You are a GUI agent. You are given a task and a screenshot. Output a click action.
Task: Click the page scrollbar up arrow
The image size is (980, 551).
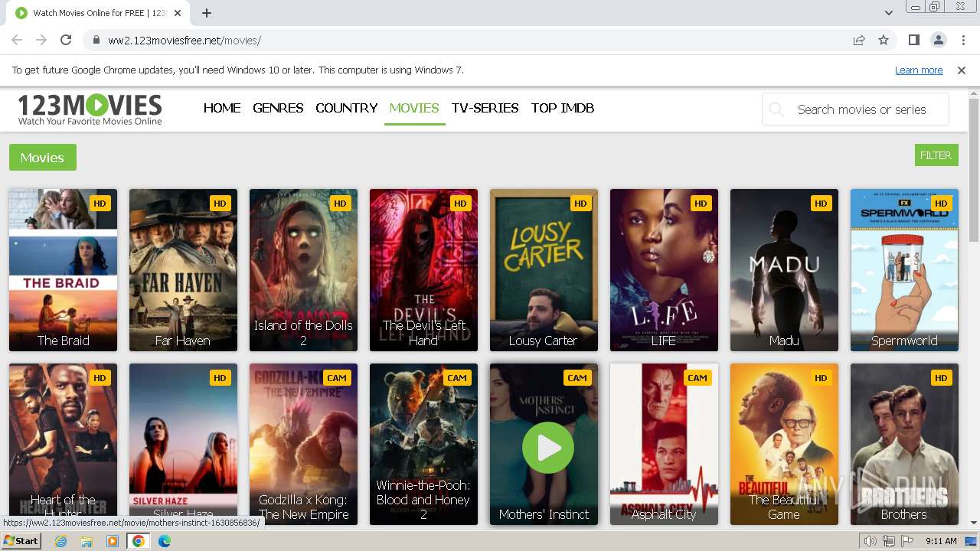click(974, 93)
